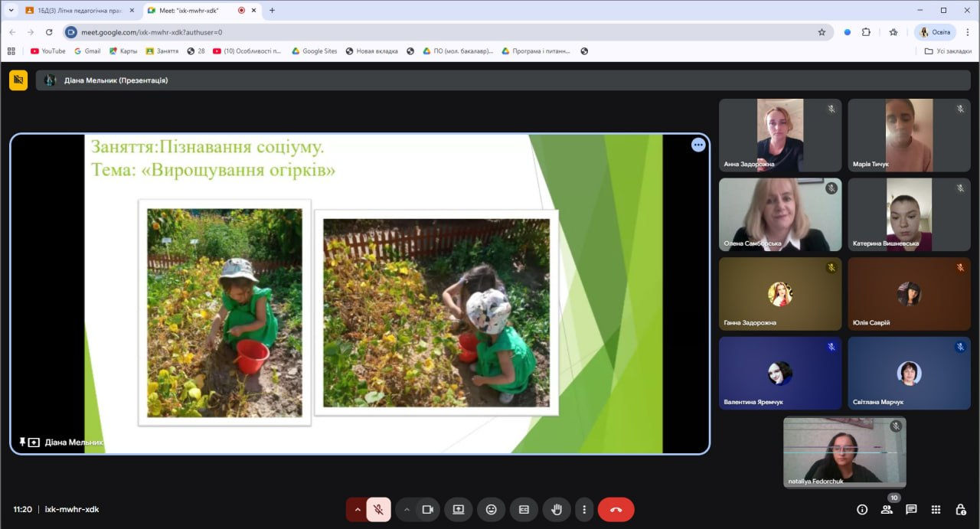Click the Present now screen share icon

coord(459,509)
